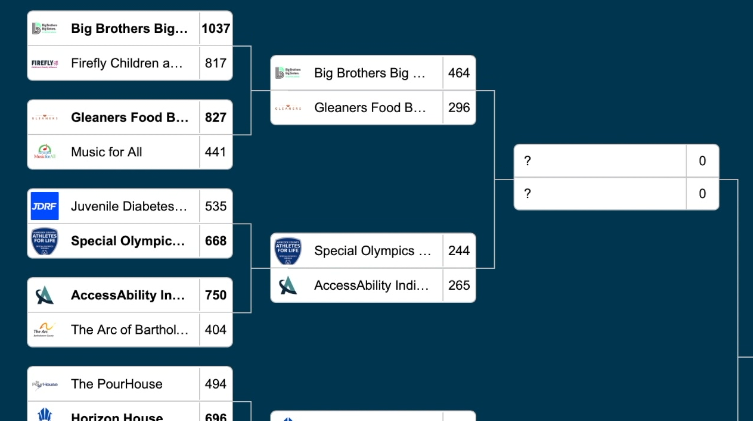Click the Big Brothers Big Sisters logo, first round

coord(45,29)
